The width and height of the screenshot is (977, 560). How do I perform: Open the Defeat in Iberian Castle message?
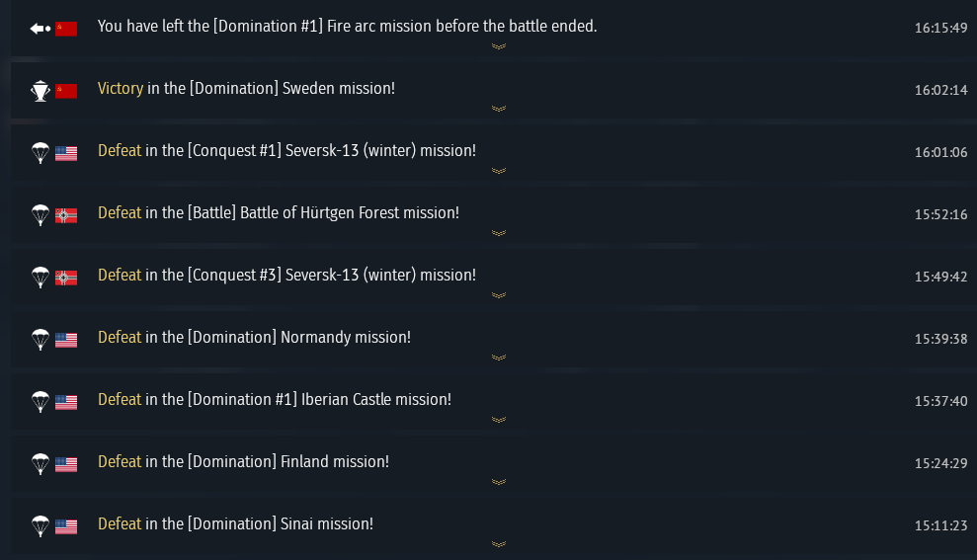(274, 400)
